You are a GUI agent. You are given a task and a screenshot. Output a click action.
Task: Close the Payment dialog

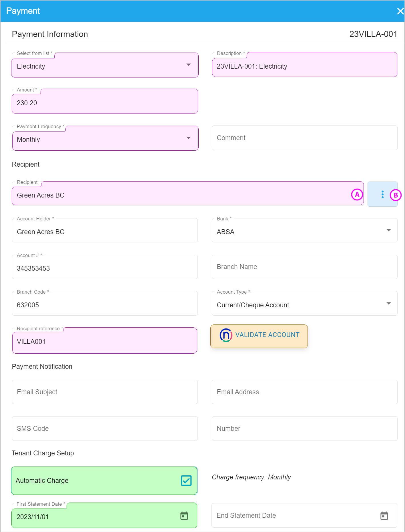tap(400, 11)
